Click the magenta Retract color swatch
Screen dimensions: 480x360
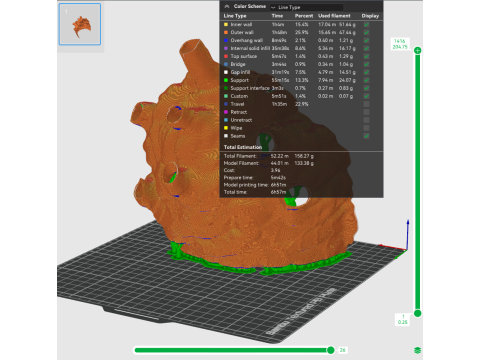coord(226,112)
